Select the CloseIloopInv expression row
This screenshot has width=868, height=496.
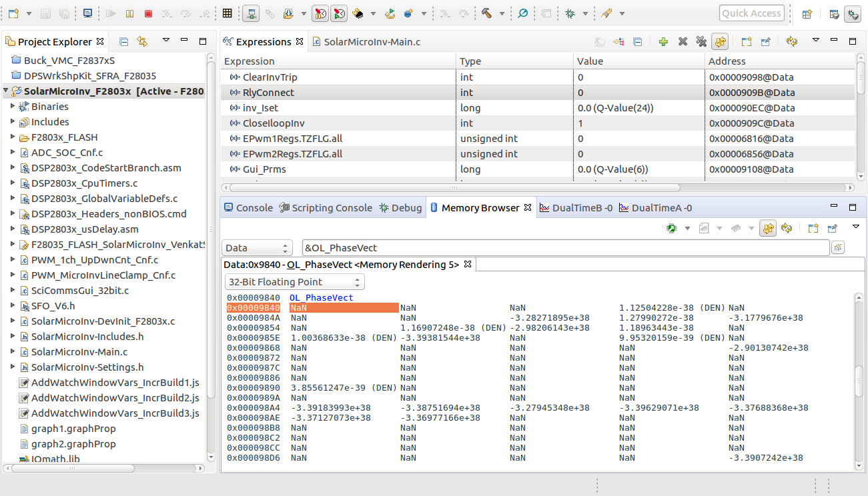coord(274,123)
